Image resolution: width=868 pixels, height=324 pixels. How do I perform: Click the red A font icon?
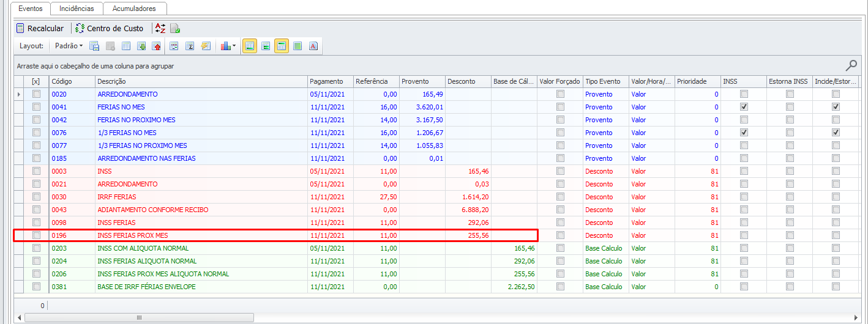point(313,46)
